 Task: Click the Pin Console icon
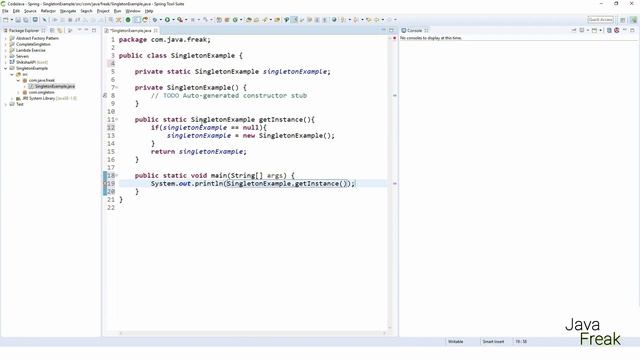[x=573, y=30]
